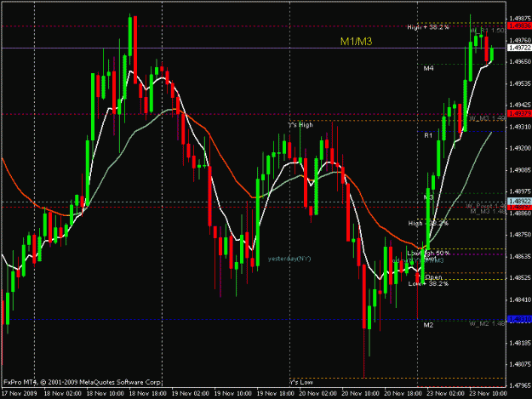
Task: Click 1.48525 on the price scale
Action: (x=520, y=278)
